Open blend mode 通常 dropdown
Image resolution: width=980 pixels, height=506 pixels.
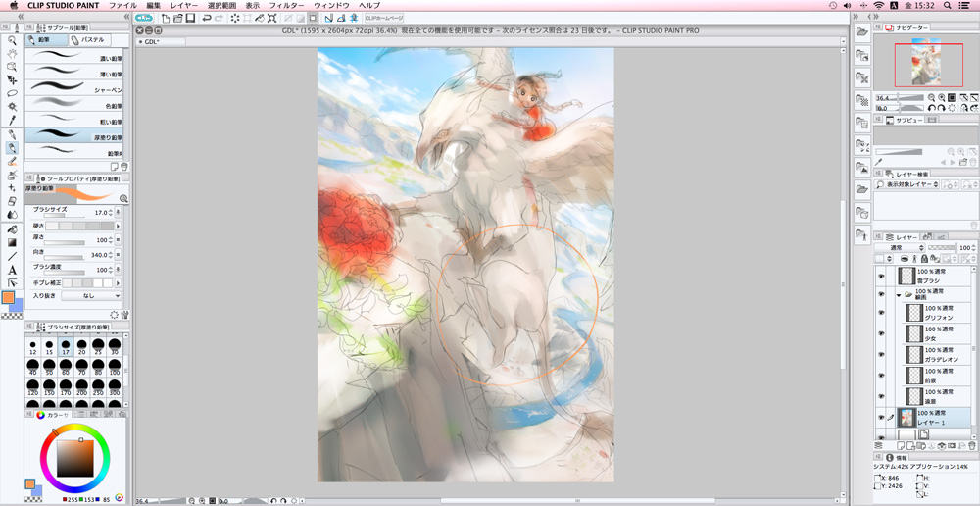pos(902,248)
